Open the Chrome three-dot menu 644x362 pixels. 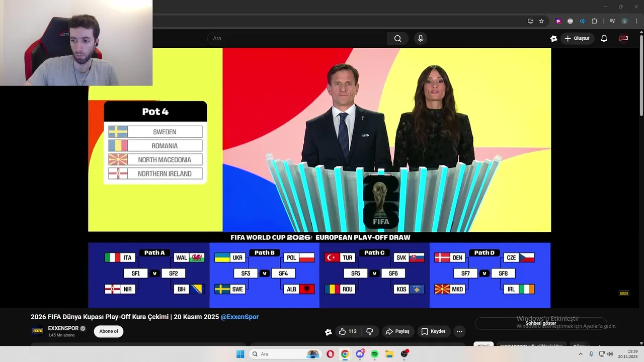(x=636, y=21)
